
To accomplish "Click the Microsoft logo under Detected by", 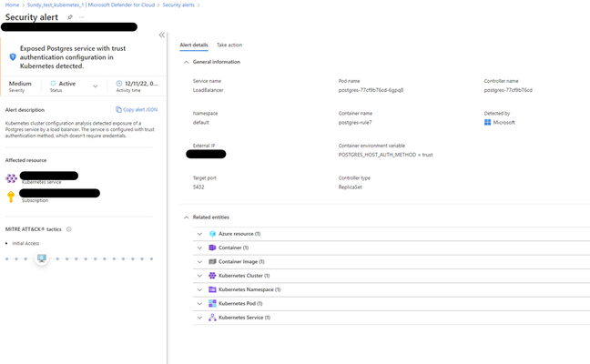I will [x=487, y=122].
